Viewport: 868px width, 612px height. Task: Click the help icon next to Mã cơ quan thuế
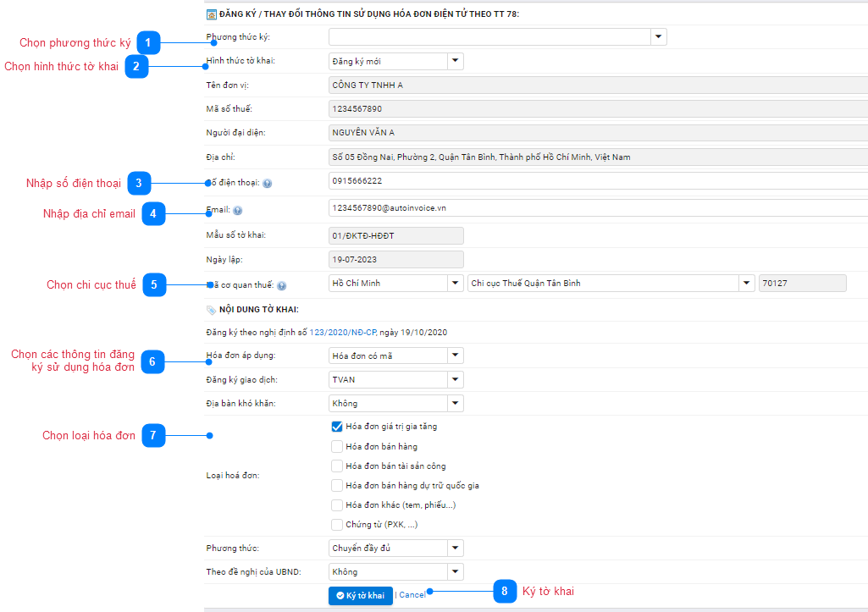click(281, 286)
